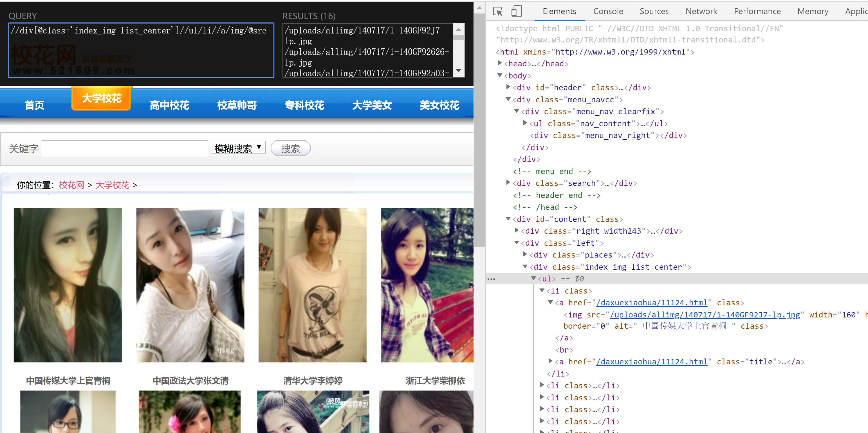The width and height of the screenshot is (868, 433).
Task: Open the Network tab
Action: pos(701,12)
